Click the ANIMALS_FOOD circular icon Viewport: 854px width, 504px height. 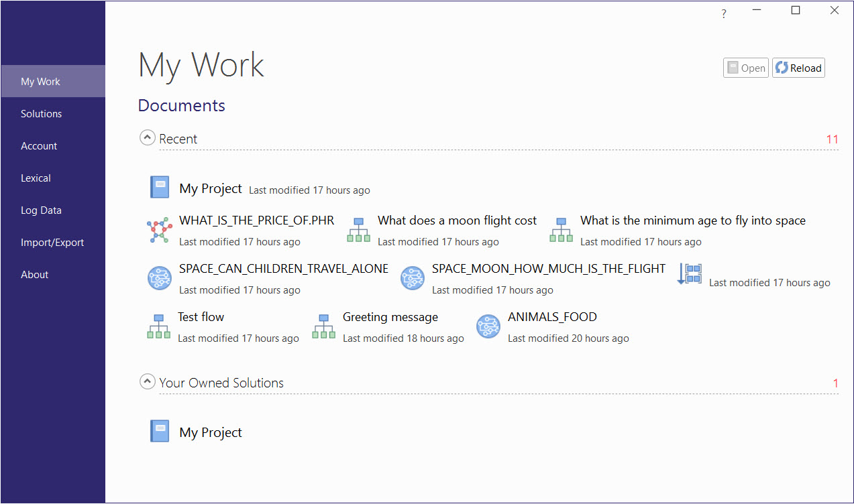(x=488, y=326)
